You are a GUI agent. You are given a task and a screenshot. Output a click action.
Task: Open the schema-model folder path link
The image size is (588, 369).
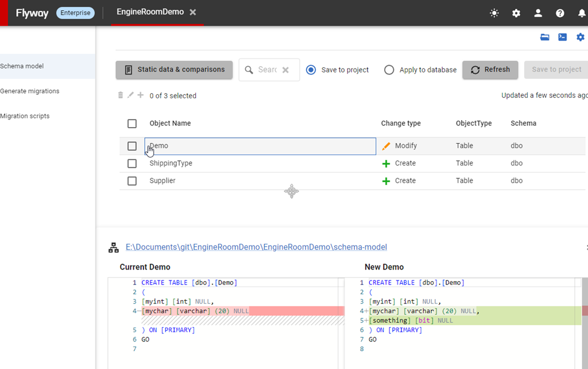256,247
